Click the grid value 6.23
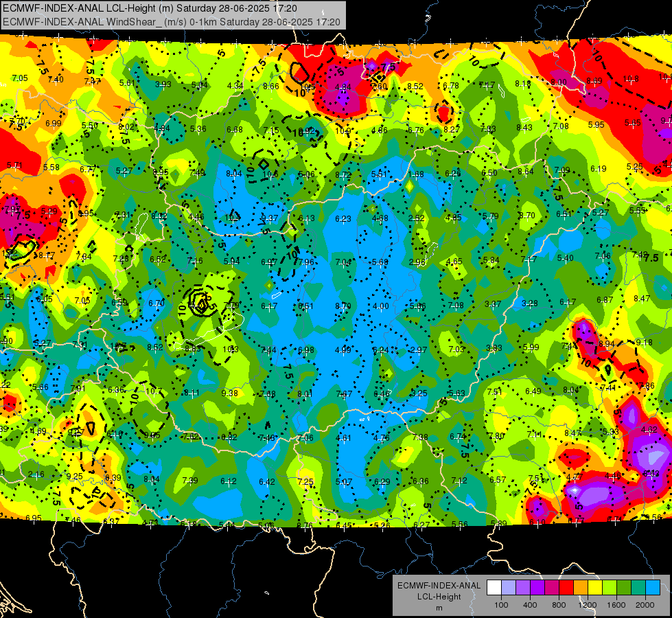The width and height of the screenshot is (672, 618). click(343, 219)
